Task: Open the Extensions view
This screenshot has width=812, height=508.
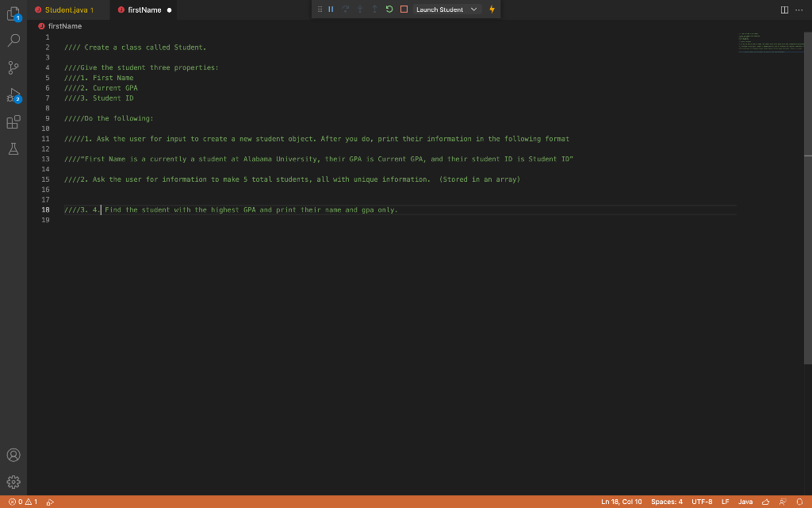Action: pos(13,123)
